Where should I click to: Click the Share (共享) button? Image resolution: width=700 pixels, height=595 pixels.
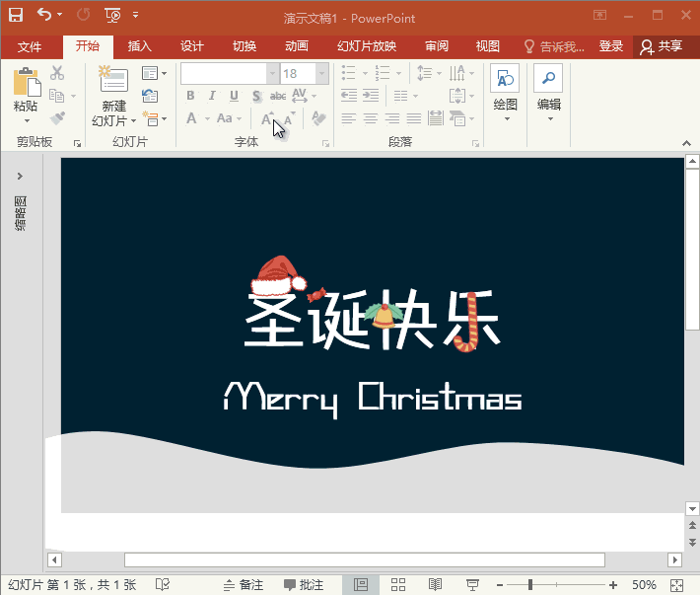click(x=661, y=46)
